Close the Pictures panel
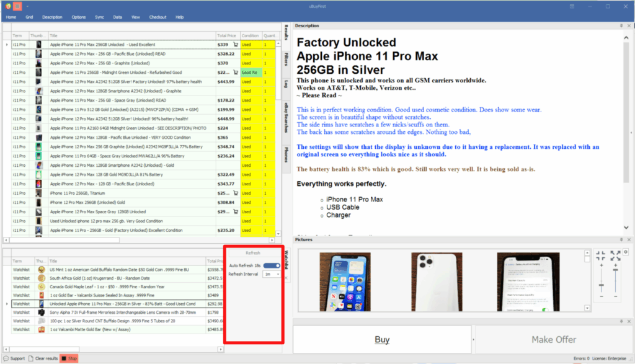This screenshot has height=364, width=635. [629, 240]
